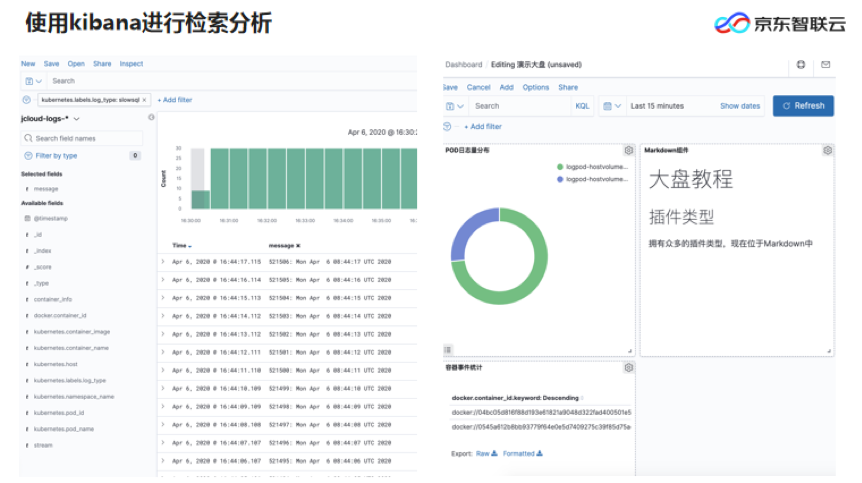
Task: Click Show dates link
Action: point(740,106)
